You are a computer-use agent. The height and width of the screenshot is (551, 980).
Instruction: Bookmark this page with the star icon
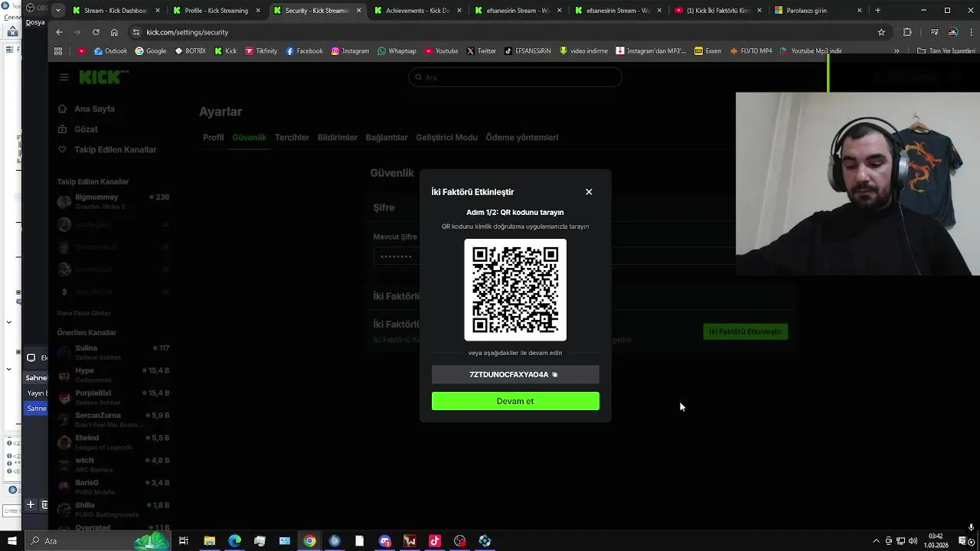[881, 32]
